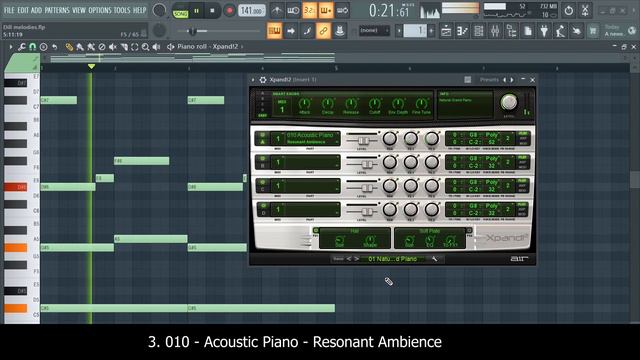Select the mute tool in piano roll
This screenshot has width=640, height=360.
coord(113,47)
